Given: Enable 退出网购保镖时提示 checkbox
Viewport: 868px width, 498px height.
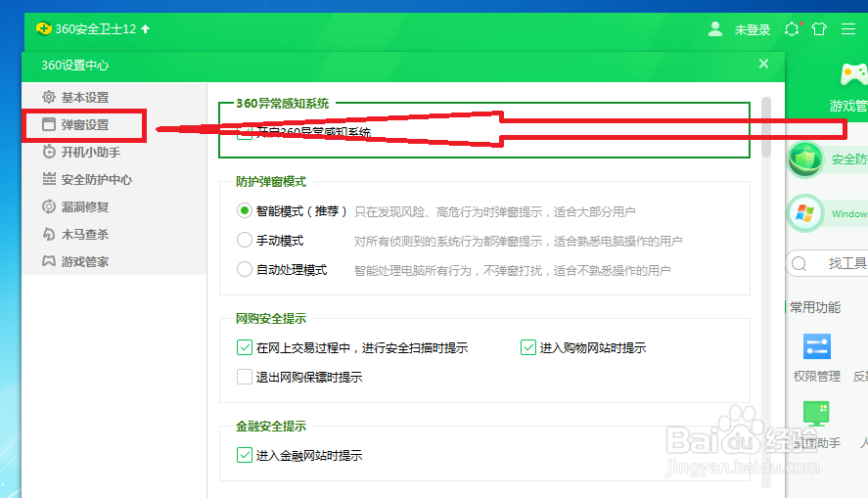Looking at the screenshot, I should click(x=244, y=377).
